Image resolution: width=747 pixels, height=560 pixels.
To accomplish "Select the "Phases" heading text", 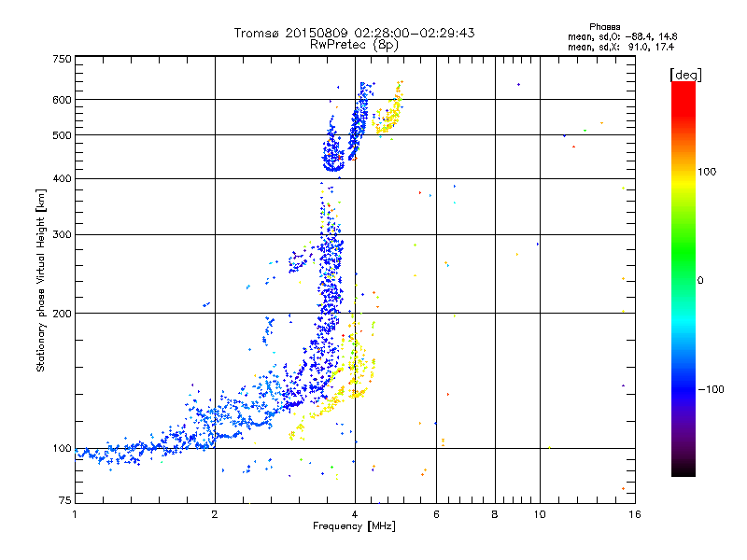I will 604,27.
